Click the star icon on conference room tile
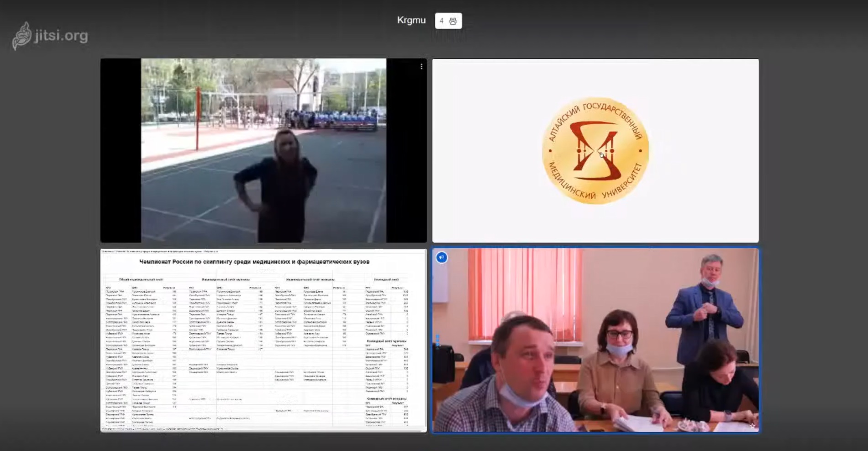 click(752, 426)
